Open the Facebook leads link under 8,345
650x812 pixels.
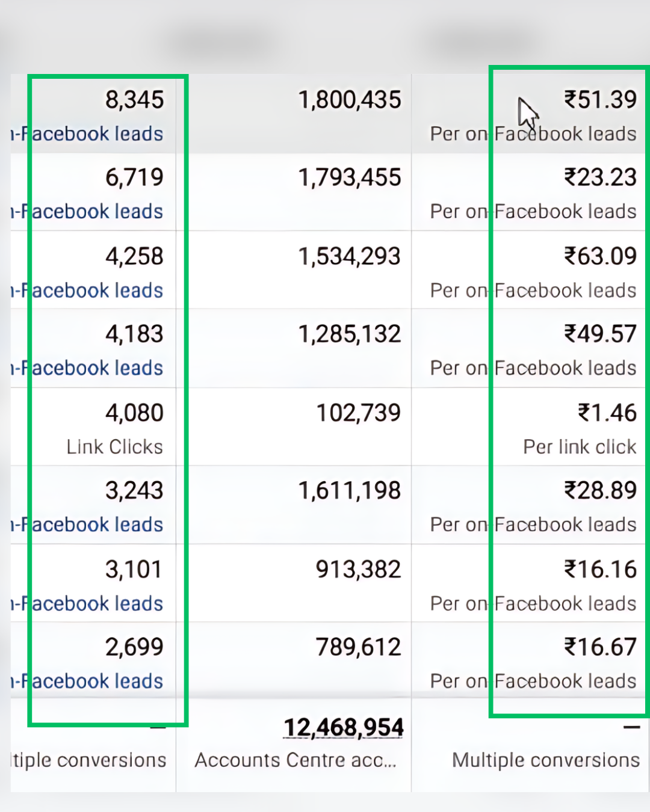coord(87,134)
